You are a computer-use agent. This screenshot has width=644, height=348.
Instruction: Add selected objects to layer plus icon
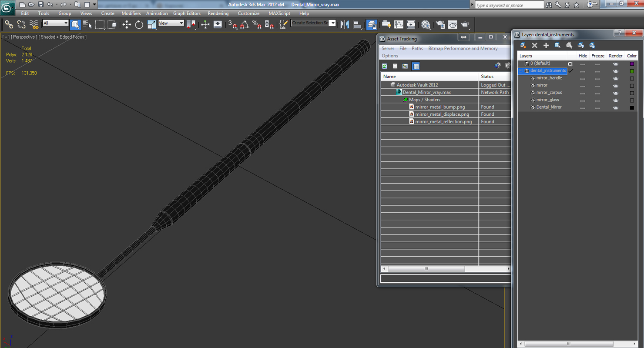click(x=546, y=45)
